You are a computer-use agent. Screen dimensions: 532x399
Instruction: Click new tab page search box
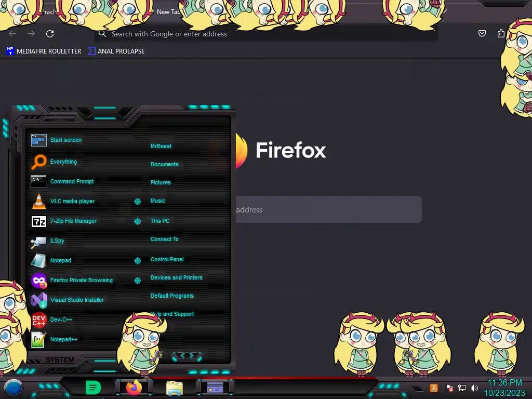point(328,210)
